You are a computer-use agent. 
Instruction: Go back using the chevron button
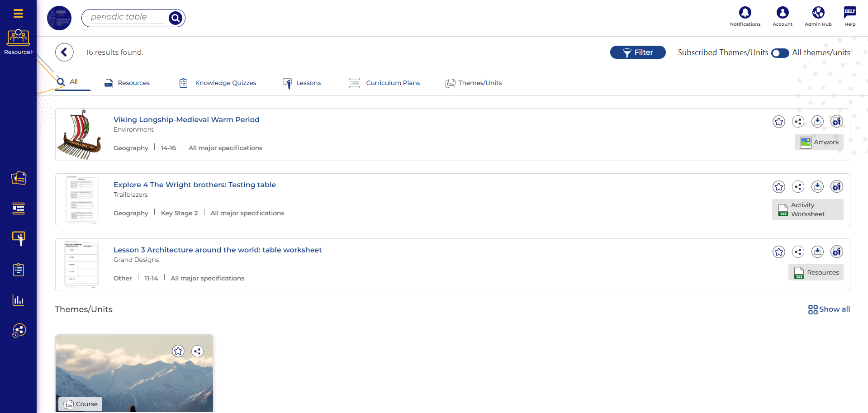coord(64,52)
